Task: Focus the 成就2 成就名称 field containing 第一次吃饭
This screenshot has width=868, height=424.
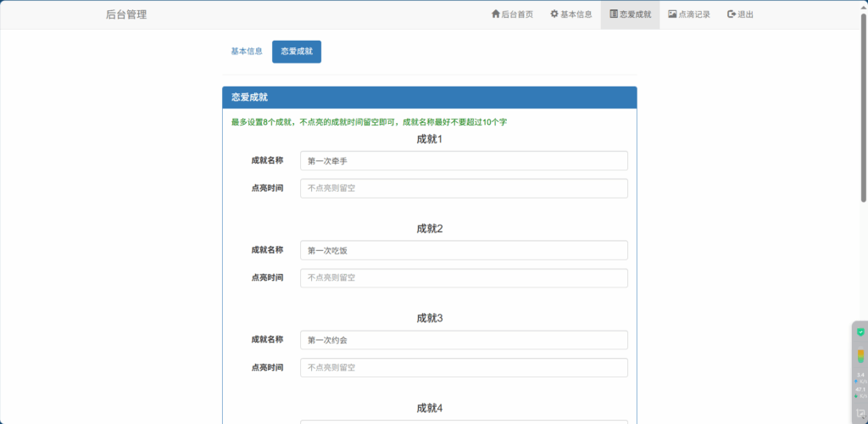Action: coord(464,250)
